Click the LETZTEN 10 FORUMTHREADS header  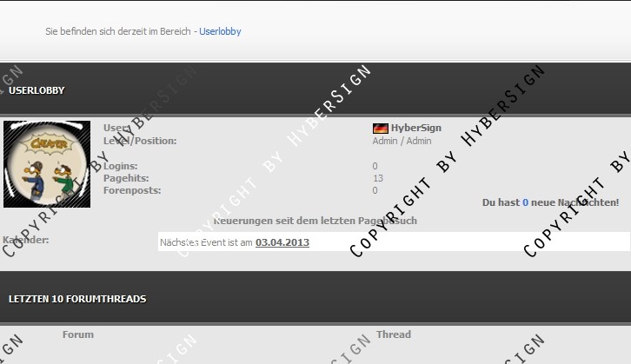(x=77, y=299)
